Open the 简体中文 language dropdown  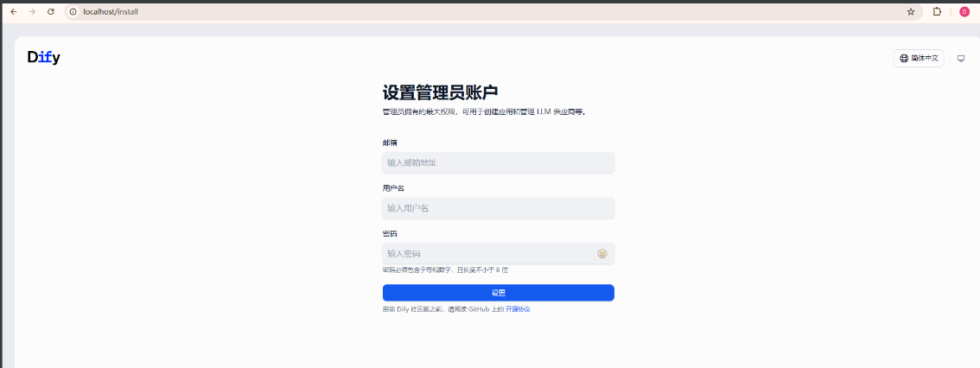click(x=918, y=58)
